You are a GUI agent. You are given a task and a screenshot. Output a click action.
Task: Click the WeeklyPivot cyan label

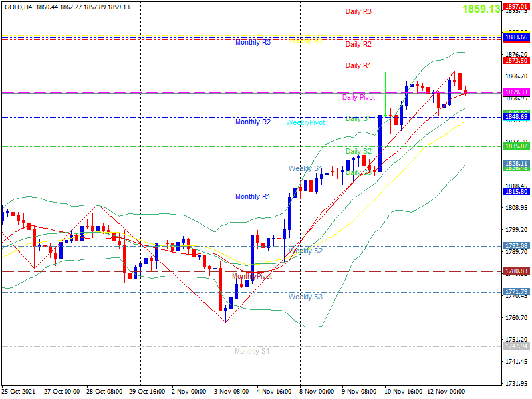click(305, 122)
